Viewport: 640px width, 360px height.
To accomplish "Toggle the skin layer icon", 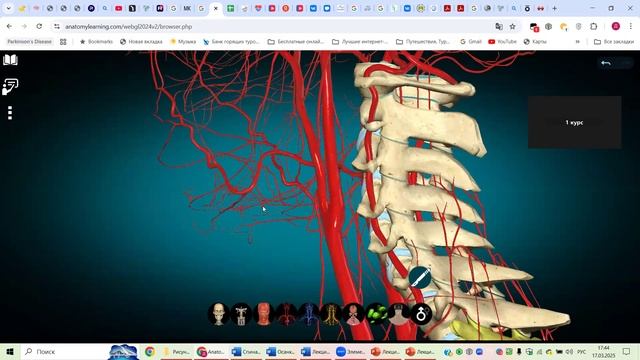I will click(x=399, y=314).
